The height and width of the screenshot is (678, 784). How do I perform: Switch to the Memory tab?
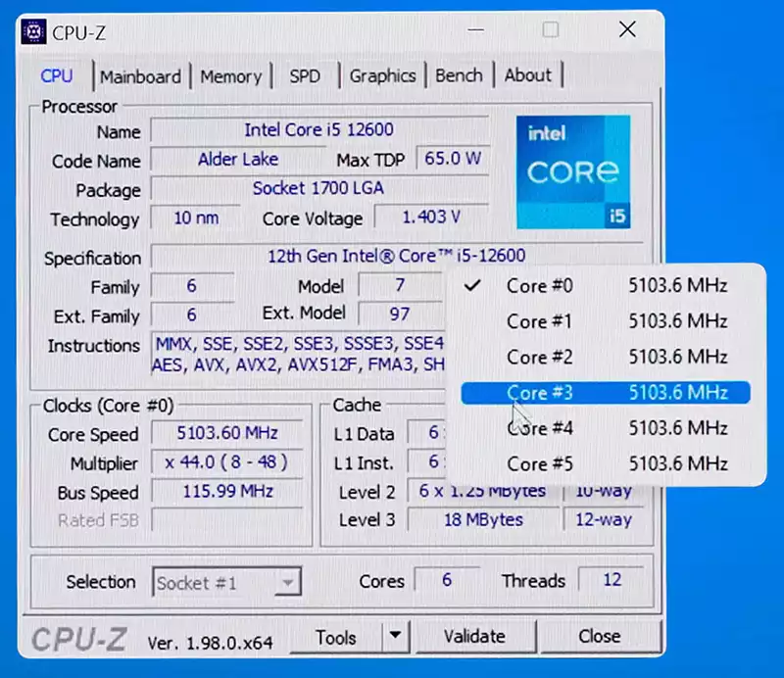click(x=231, y=77)
